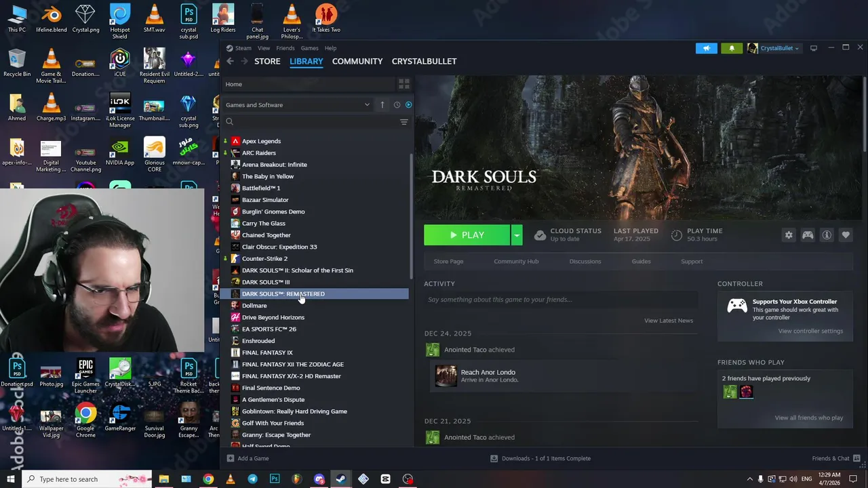Image resolution: width=868 pixels, height=488 pixels.
Task: Open Dark Souls manage gear settings
Action: tap(789, 235)
